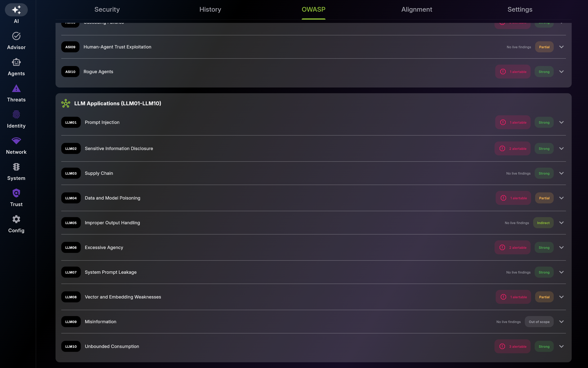The width and height of the screenshot is (588, 368).
Task: Click alert icon in Unbounded Consumption row
Action: [x=502, y=346]
